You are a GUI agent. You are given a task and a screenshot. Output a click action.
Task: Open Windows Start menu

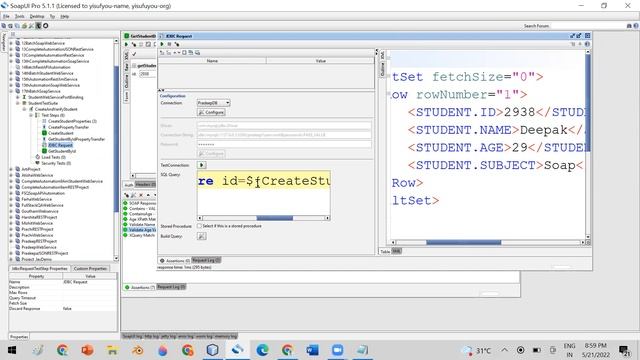click(12, 350)
